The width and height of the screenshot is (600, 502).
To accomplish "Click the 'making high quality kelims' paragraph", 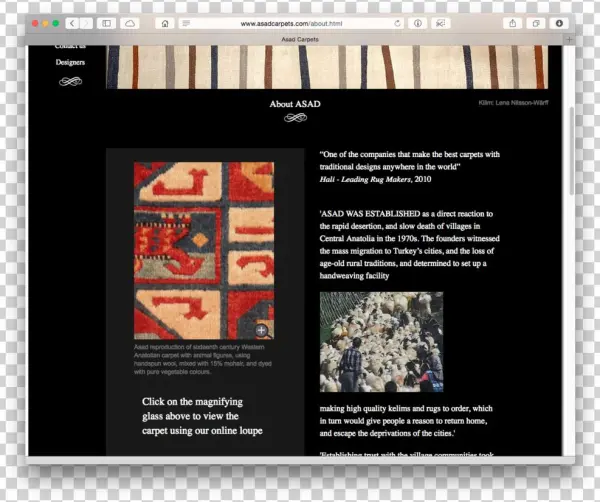I will (406, 421).
